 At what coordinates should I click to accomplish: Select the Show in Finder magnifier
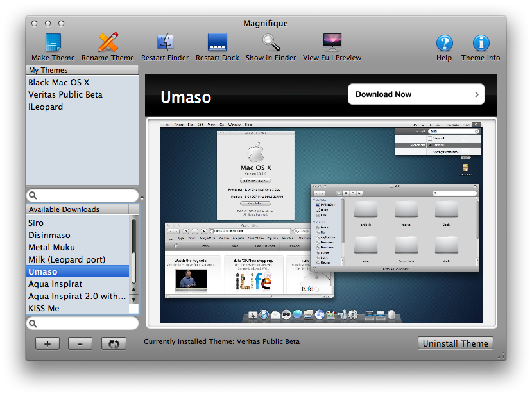coord(271,42)
